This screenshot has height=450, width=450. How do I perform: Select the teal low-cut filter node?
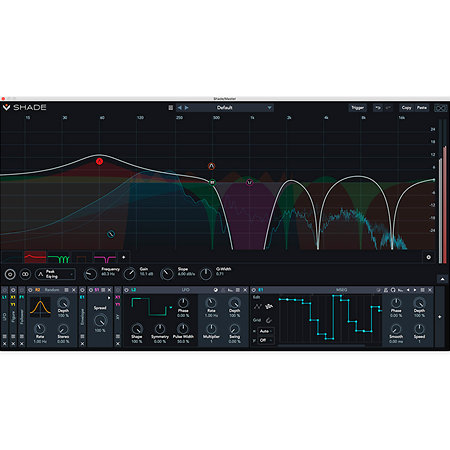tap(111, 234)
